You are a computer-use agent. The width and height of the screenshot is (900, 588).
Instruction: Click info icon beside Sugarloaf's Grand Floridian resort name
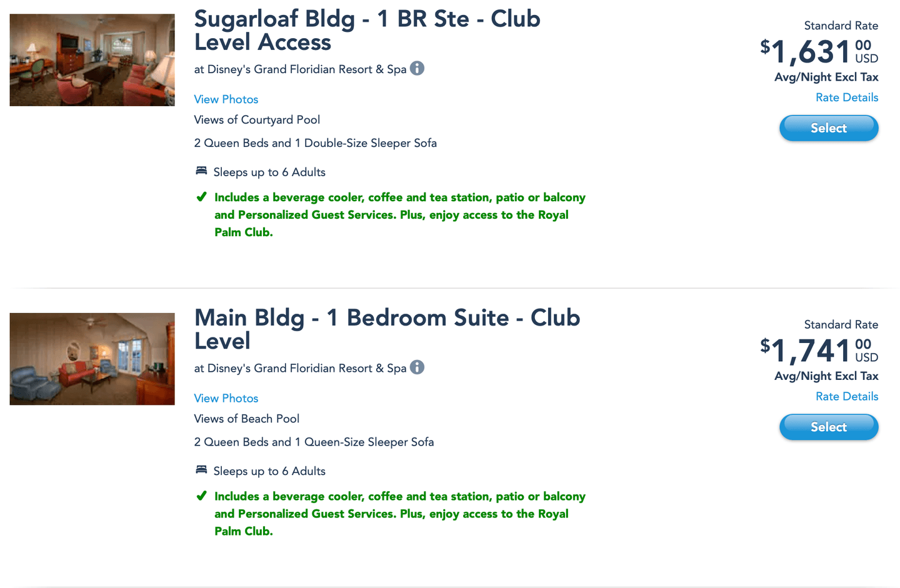coord(417,69)
